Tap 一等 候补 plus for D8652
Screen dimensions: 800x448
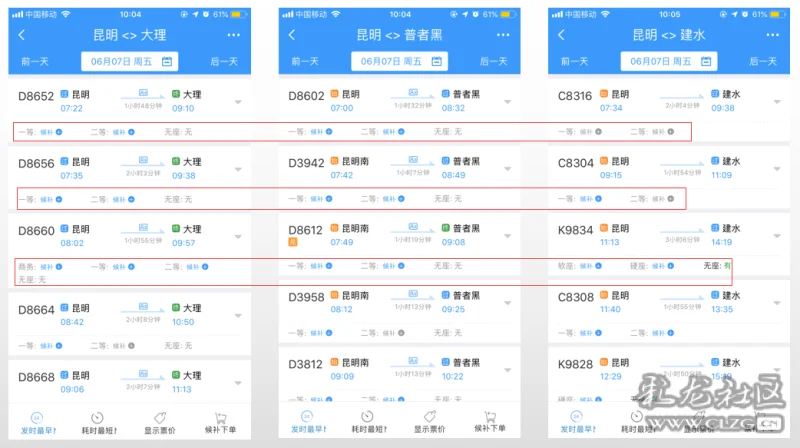(x=59, y=132)
